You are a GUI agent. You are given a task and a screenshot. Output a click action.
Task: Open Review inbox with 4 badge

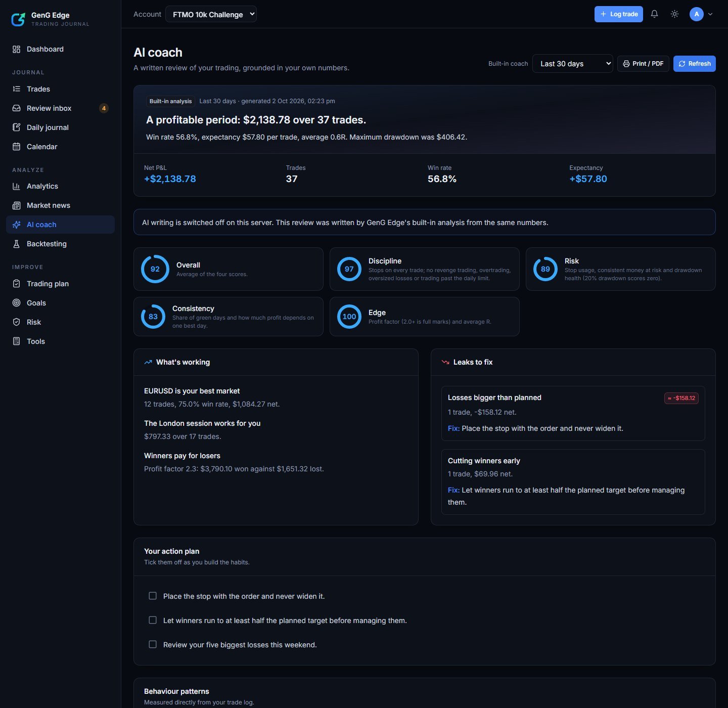tap(60, 108)
